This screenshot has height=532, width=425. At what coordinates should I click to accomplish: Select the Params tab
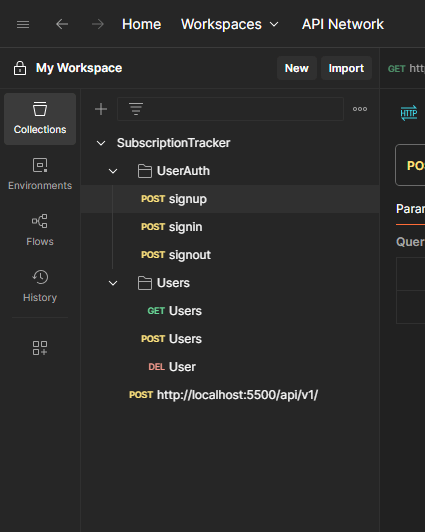(410, 209)
